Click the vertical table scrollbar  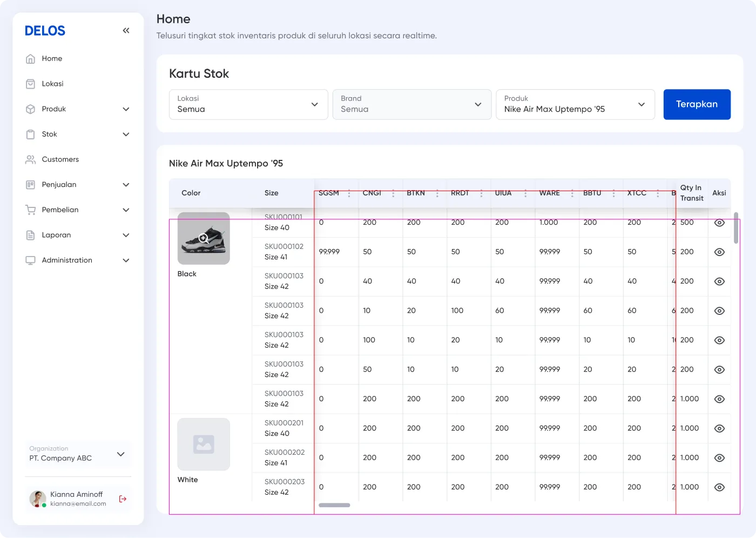(735, 228)
